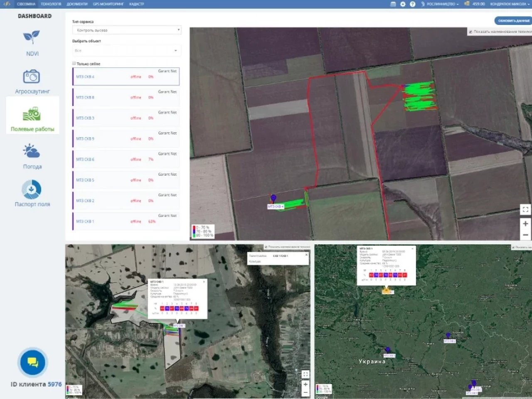532x399 pixels.
Task: Click the fullscreen icon on main map
Action: 525,209
